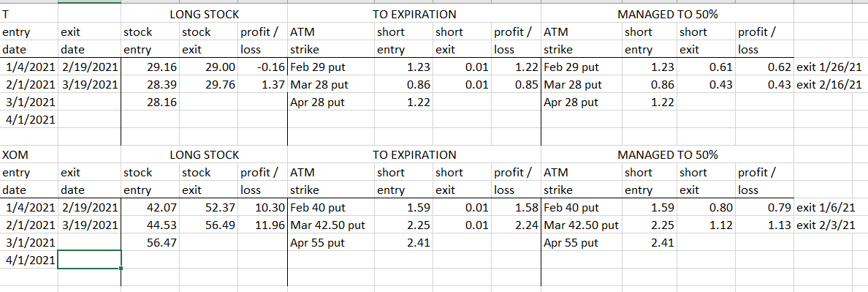Select the Feb 29 put cell under TO EXPIRATION
The width and height of the screenshot is (868, 292).
pos(331,67)
